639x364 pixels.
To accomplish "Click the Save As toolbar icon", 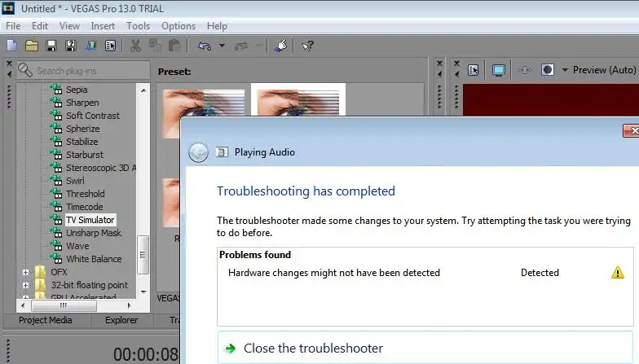I will point(71,46).
